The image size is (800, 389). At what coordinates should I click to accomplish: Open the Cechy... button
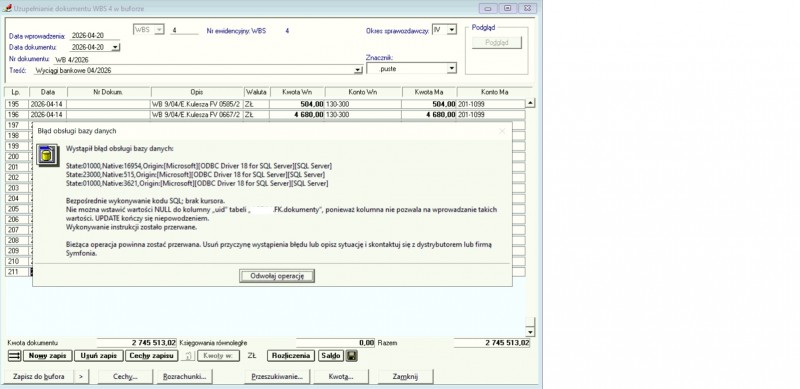[125, 377]
